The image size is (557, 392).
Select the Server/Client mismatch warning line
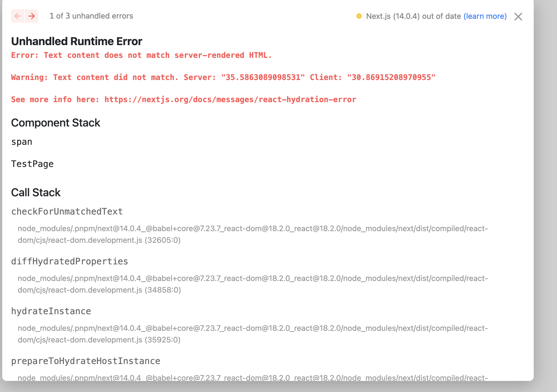point(223,78)
